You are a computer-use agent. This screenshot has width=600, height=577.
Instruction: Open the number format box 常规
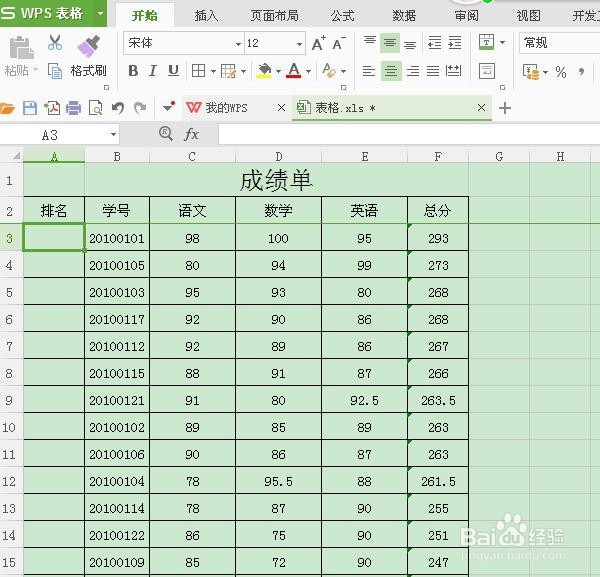point(559,43)
